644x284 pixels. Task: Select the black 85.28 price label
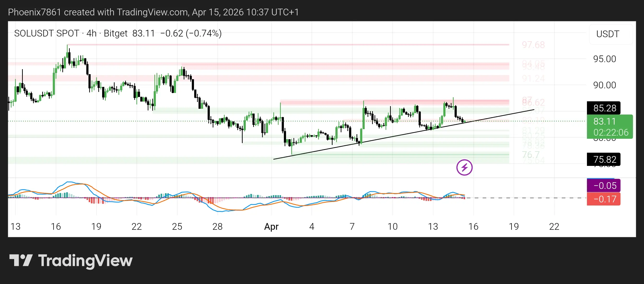[x=603, y=108]
